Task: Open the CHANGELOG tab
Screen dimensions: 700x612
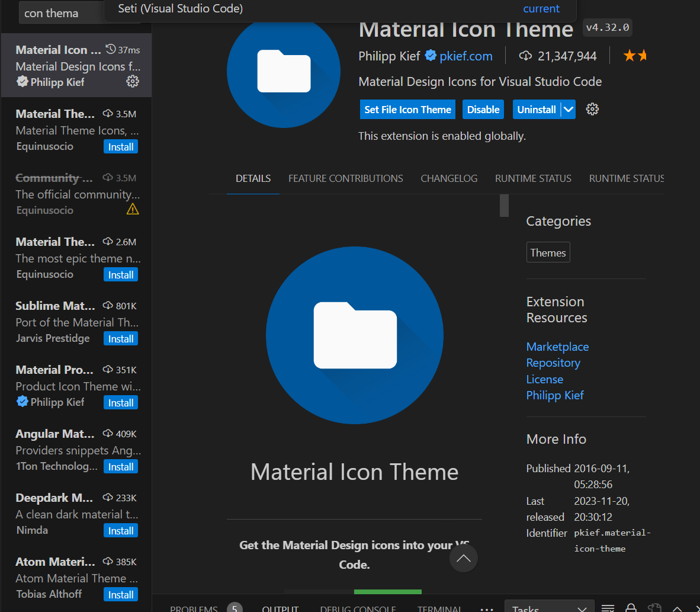Action: pos(449,178)
